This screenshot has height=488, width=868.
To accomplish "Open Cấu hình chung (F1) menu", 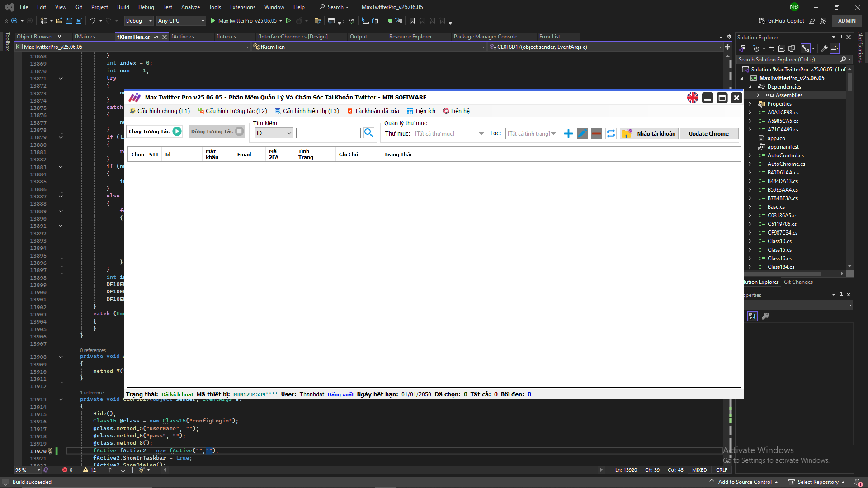I will (x=160, y=111).
